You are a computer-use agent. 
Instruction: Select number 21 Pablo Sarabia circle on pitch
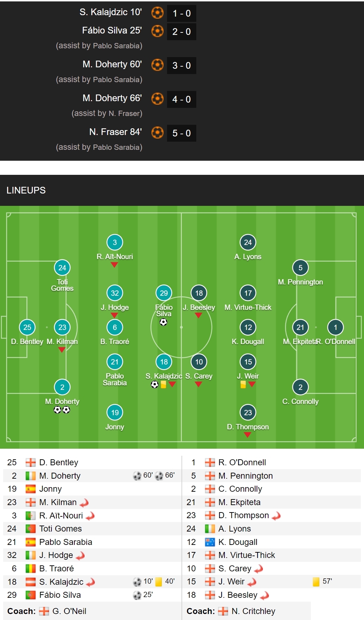[x=115, y=362]
